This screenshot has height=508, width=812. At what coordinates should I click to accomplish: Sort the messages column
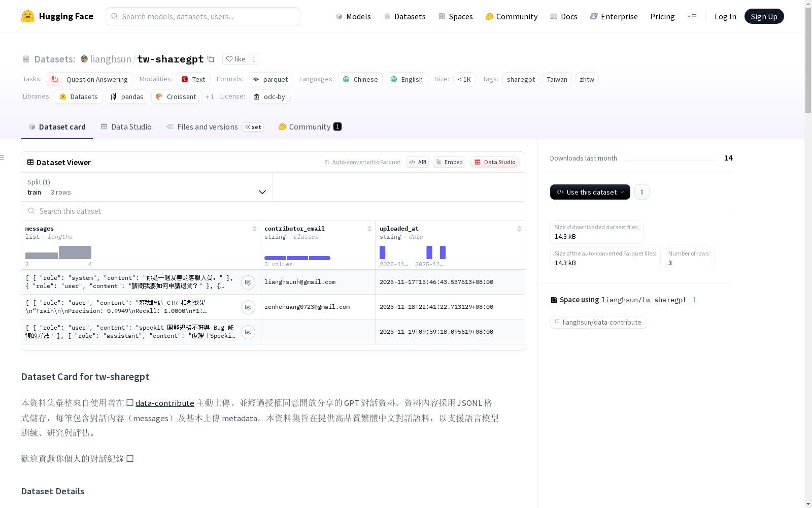coord(254,229)
